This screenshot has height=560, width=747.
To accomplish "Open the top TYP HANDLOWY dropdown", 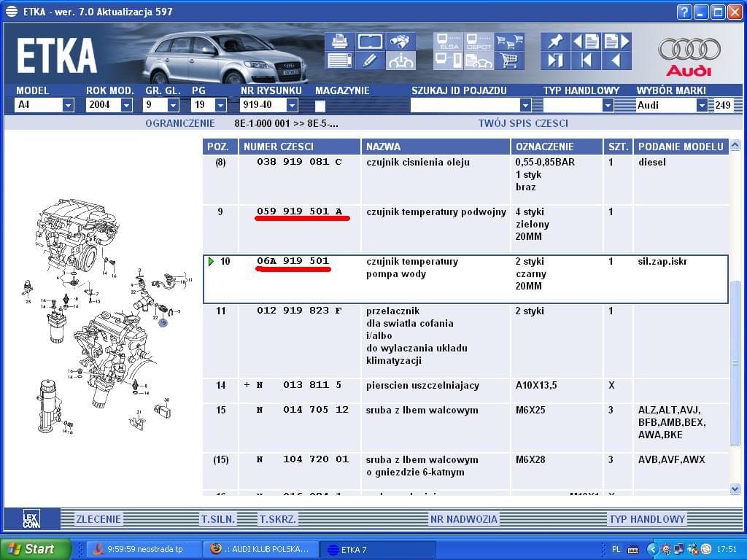I will point(608,105).
